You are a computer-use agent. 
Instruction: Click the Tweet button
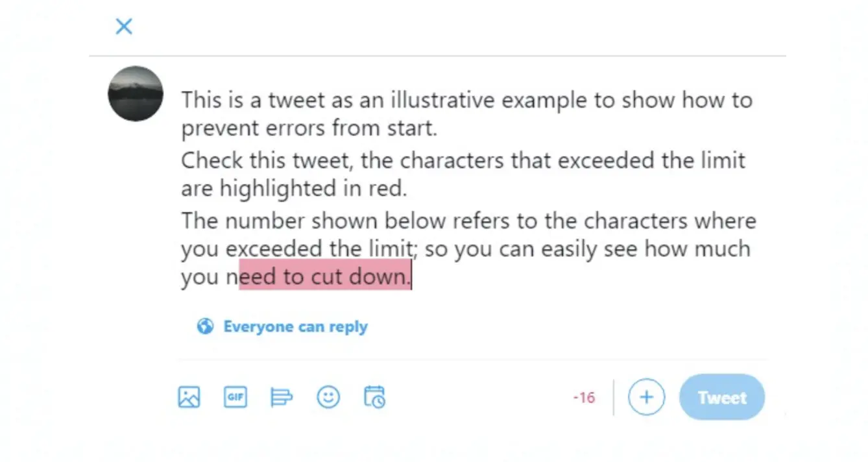(x=722, y=397)
